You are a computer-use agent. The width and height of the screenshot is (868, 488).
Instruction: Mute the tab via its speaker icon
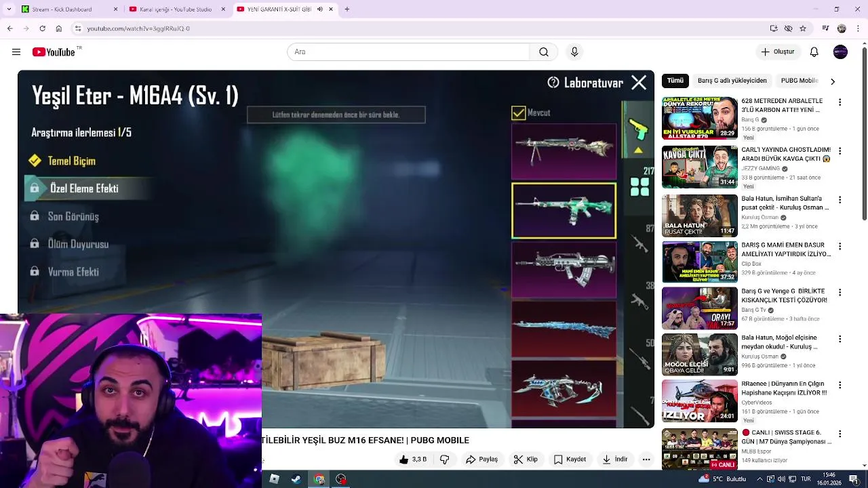320,9
